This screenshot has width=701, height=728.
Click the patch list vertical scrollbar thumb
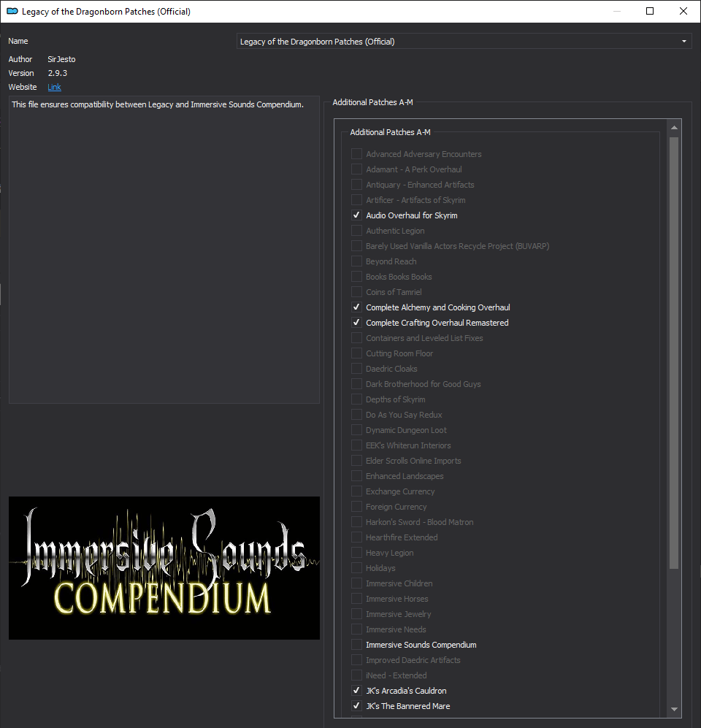[x=674, y=353]
